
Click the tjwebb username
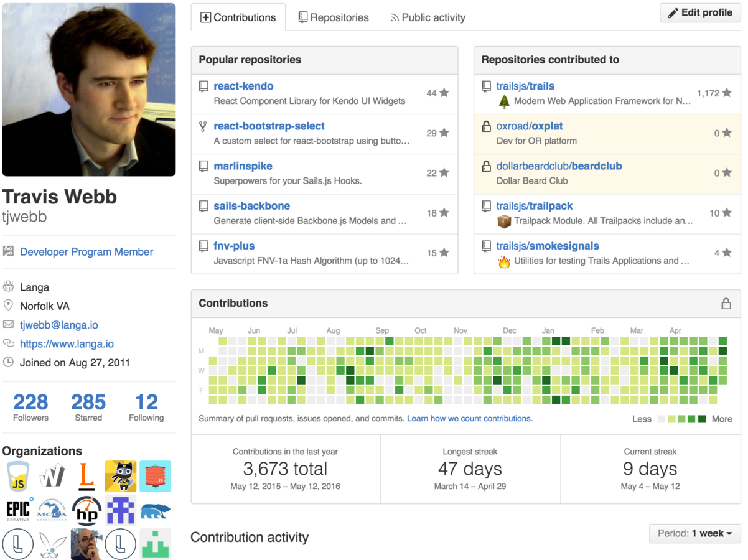(25, 217)
